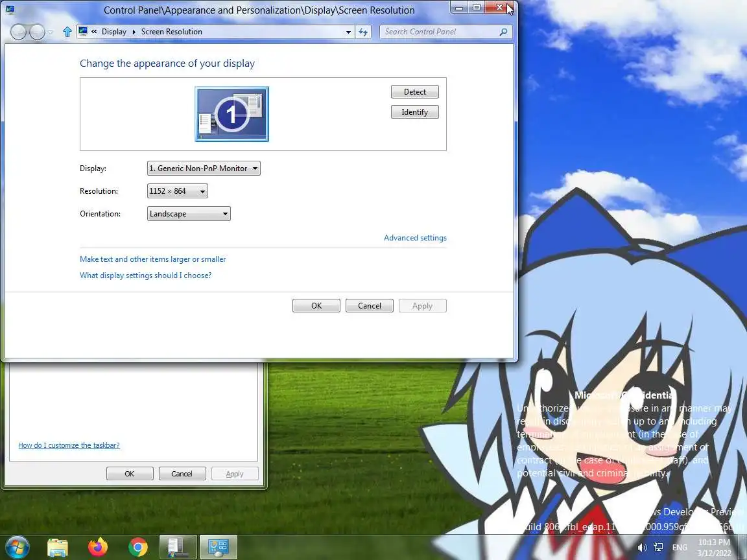Switch to the taskbar properties taskbar button

pyautogui.click(x=178, y=546)
